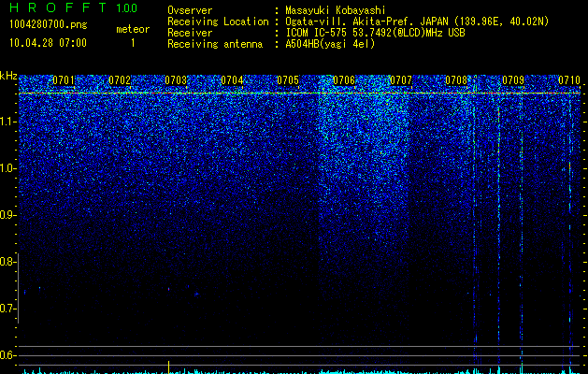Click the meteor count value 1

[x=133, y=43]
